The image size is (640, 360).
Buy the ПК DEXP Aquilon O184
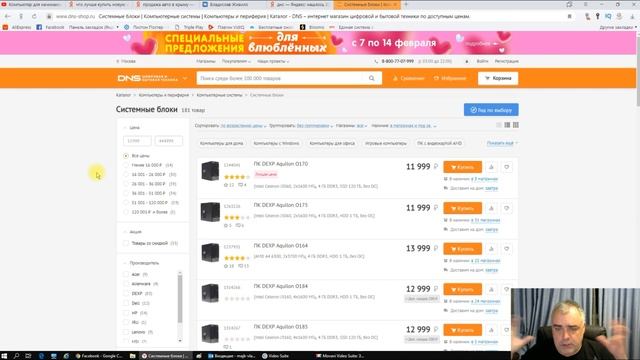coord(462,289)
